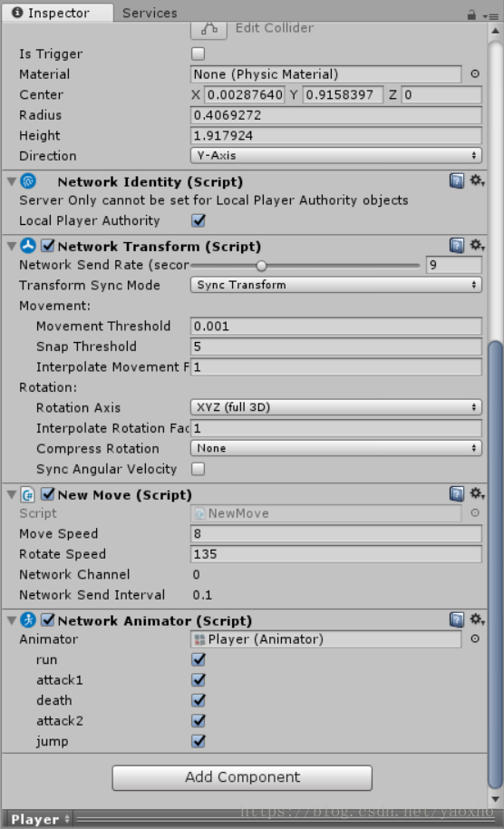Open the Player preview dropdown at bottom
Image resolution: width=504 pixels, height=829 pixels.
pos(38,819)
